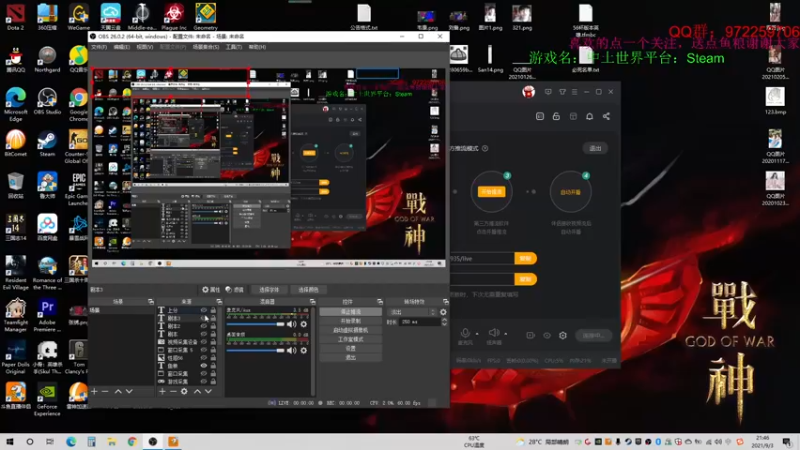This screenshot has width=800, height=450.
Task: Open source properties gear below sources list
Action: tap(184, 391)
